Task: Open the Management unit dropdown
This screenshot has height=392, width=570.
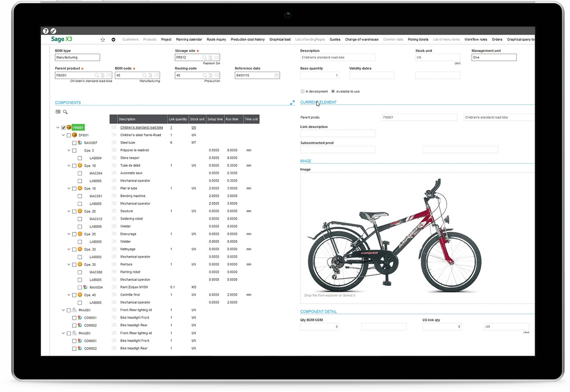Action: [494, 58]
